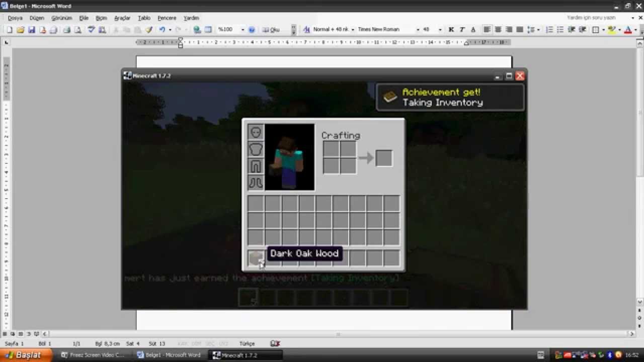The width and height of the screenshot is (644, 362).
Task: Open Word help with the blue question mark icon
Action: 252,30
